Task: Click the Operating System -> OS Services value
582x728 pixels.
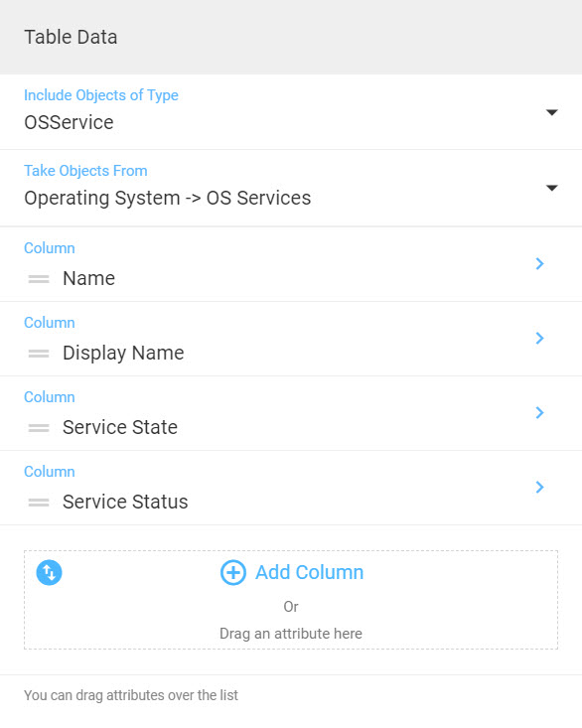Action: coord(168,199)
